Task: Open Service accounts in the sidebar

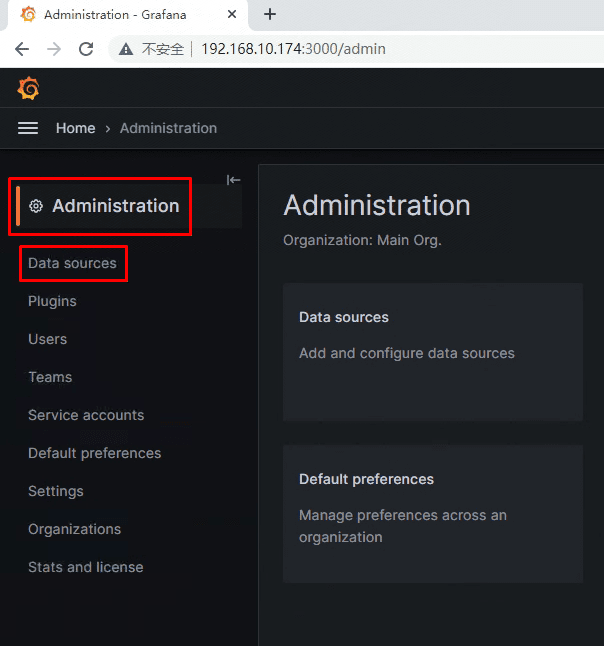Action: point(86,415)
